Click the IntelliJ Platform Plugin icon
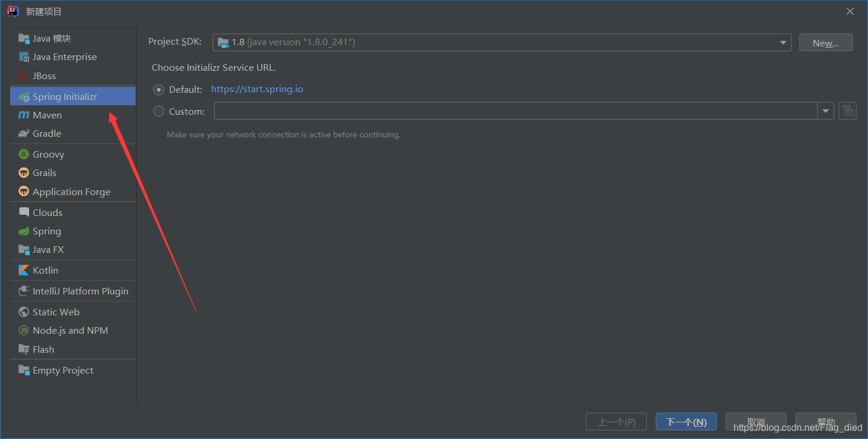Viewport: 868px width, 439px height. (x=24, y=291)
